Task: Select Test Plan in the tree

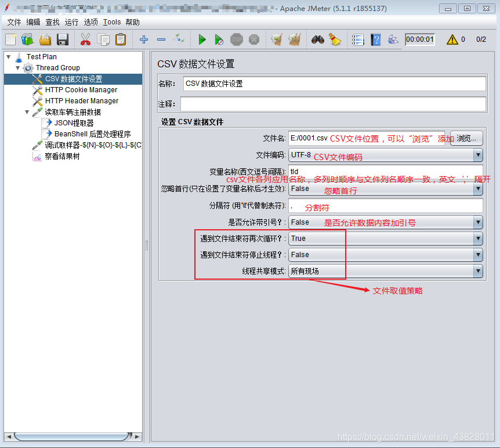Action: point(41,57)
